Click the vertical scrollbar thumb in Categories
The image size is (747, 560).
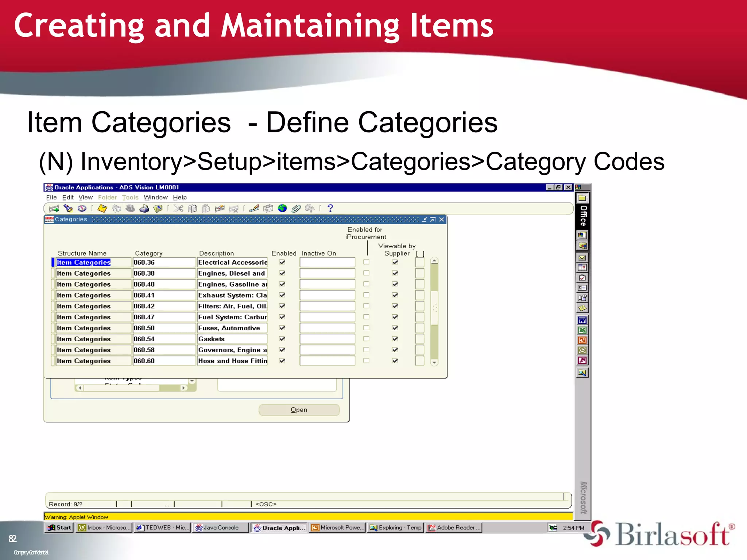tap(434, 308)
